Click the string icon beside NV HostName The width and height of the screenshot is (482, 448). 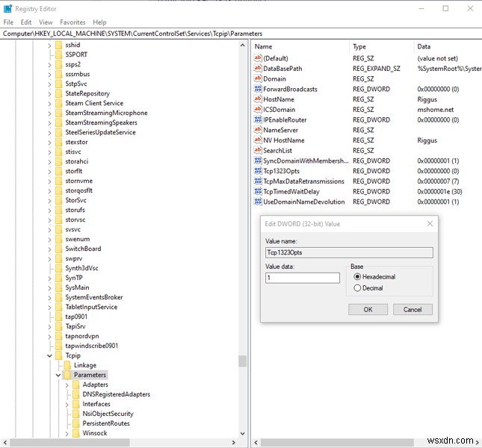point(258,140)
